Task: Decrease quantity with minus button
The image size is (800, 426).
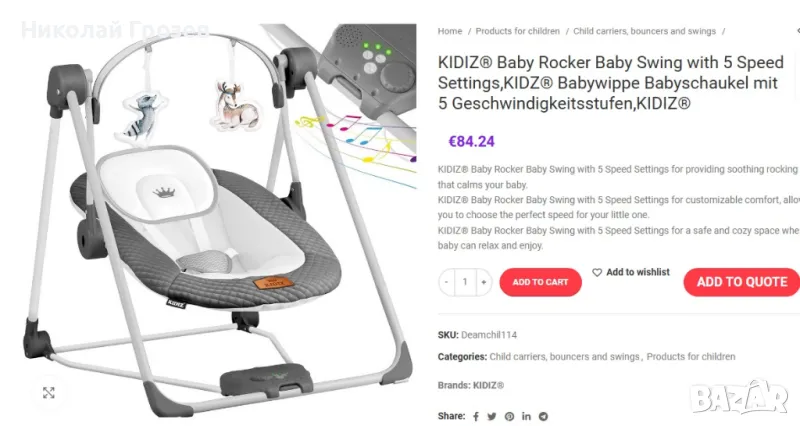Action: click(x=446, y=282)
